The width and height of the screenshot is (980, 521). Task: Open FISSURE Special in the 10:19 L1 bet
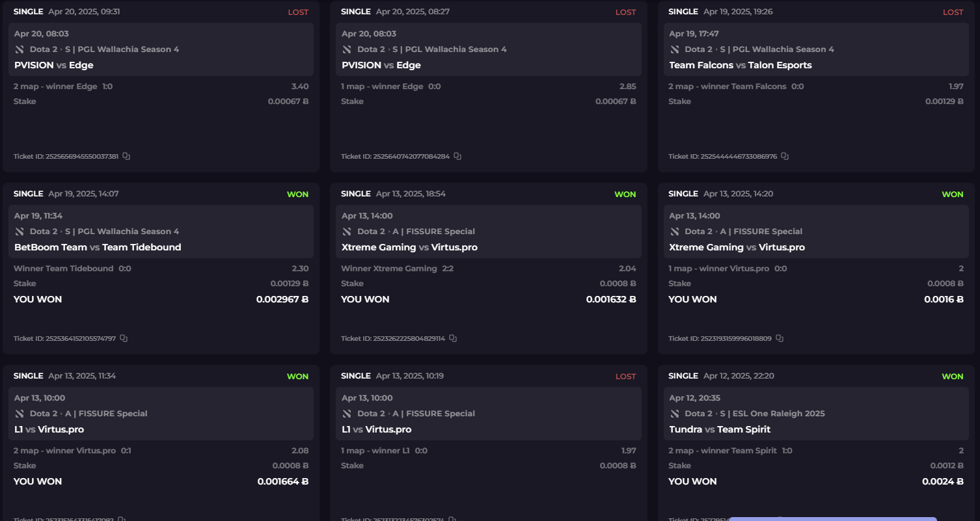point(433,414)
